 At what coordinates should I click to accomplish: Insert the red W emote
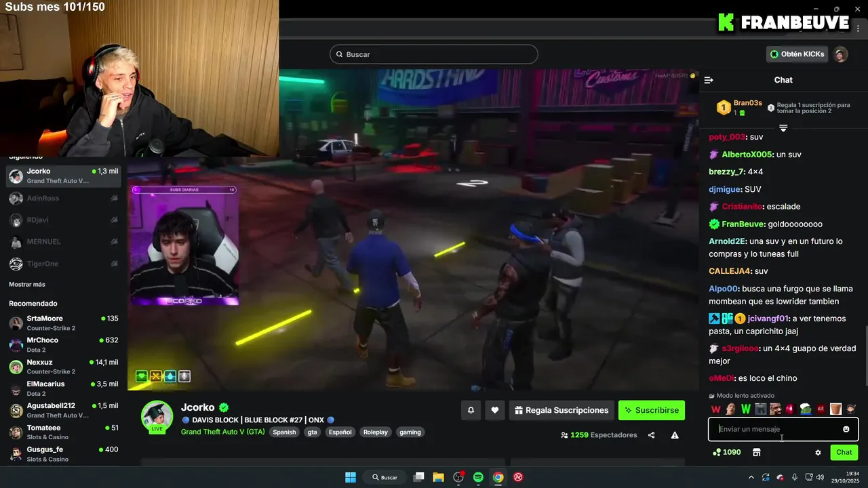tap(715, 409)
